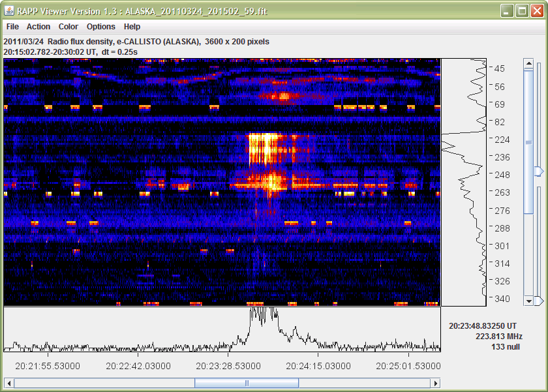Click the 326 frequency axis label

point(502,281)
